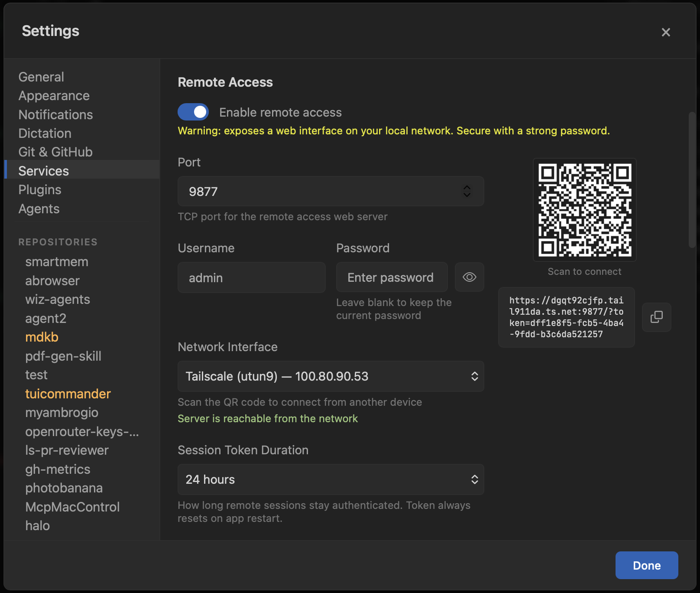Switch to Appearance settings
This screenshot has height=593, width=700.
point(54,95)
